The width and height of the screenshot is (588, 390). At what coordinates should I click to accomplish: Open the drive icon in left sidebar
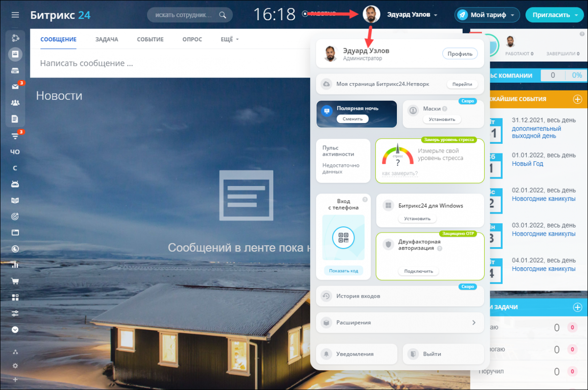[x=15, y=71]
